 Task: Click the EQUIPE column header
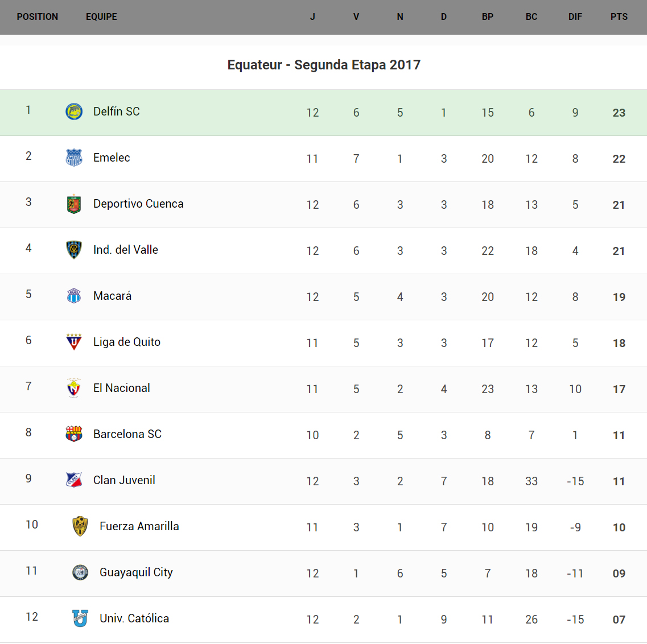click(101, 17)
